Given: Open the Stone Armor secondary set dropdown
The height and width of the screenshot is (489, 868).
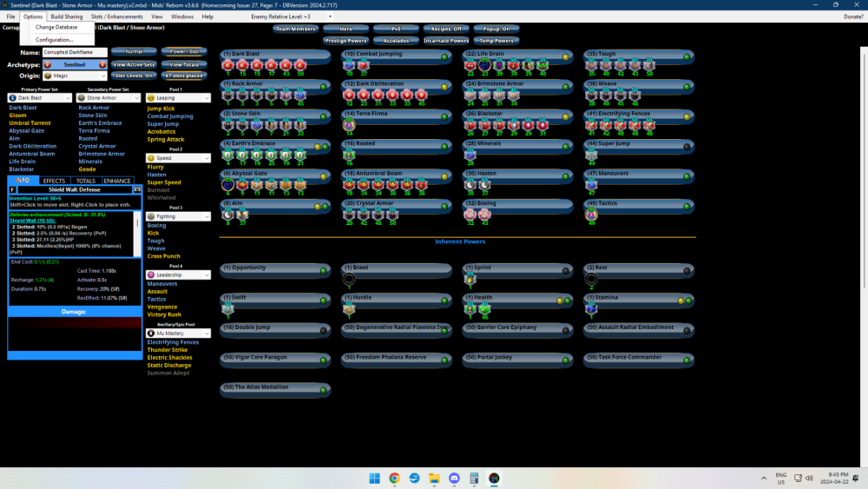Looking at the screenshot, I should tap(108, 98).
